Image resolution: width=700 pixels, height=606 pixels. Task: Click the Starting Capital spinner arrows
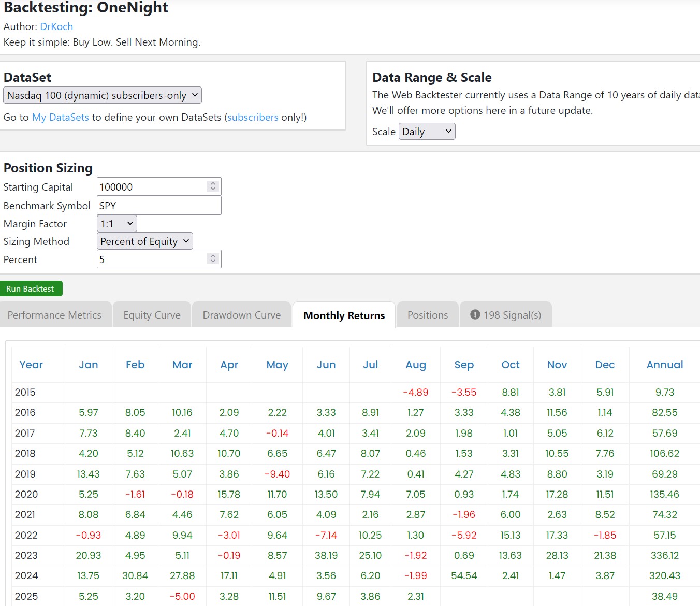[x=213, y=186]
